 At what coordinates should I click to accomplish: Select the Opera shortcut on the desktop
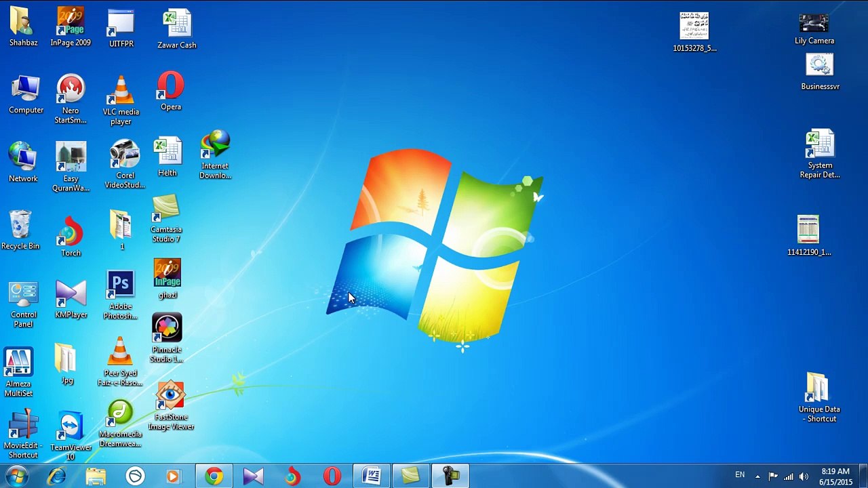coord(171,91)
